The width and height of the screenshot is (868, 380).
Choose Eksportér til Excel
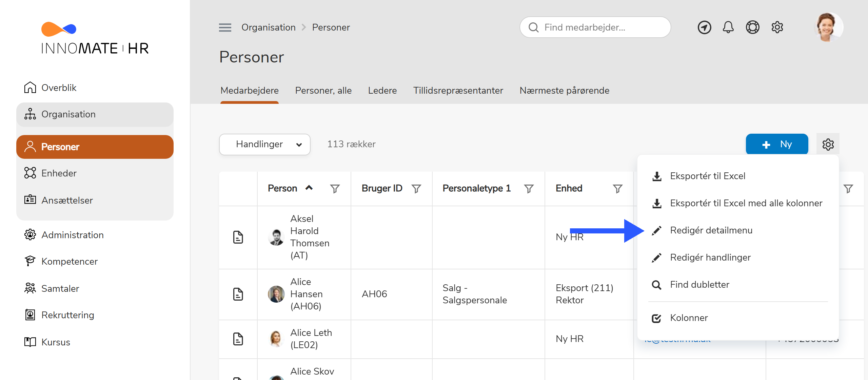tap(738, 176)
